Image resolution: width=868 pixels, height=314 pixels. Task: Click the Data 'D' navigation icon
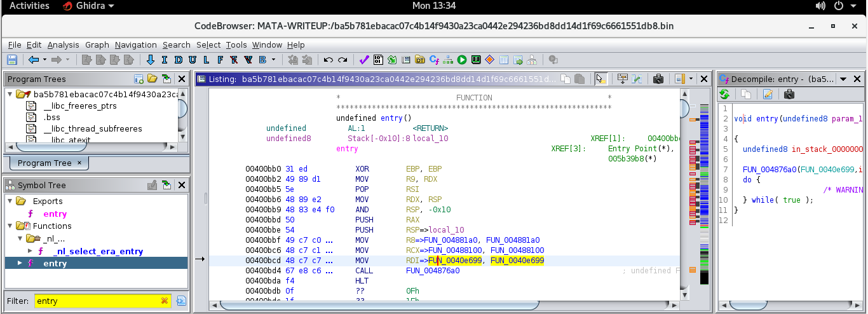178,60
